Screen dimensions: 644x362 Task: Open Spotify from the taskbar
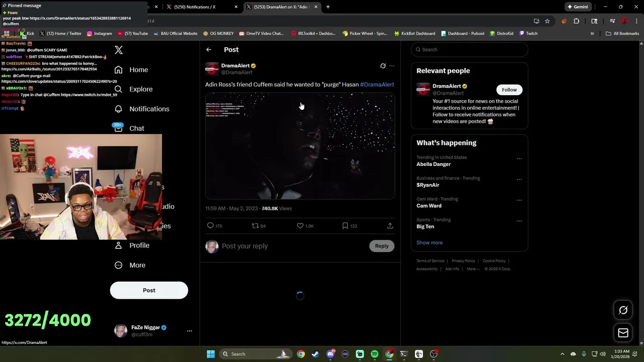tap(374, 354)
